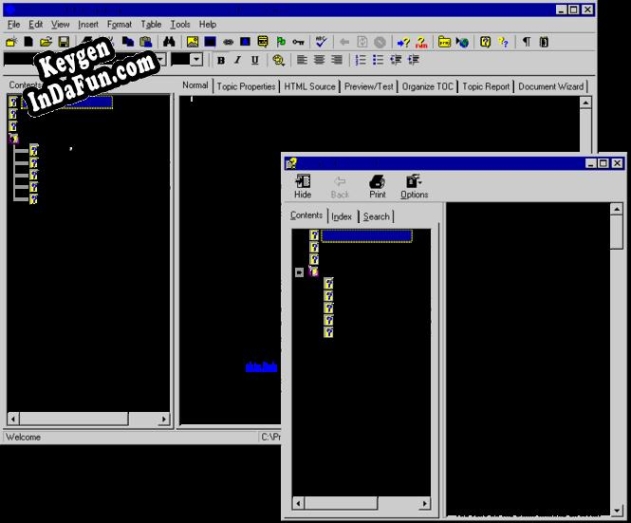Center align the text
This screenshot has width=631, height=523.
click(x=319, y=60)
